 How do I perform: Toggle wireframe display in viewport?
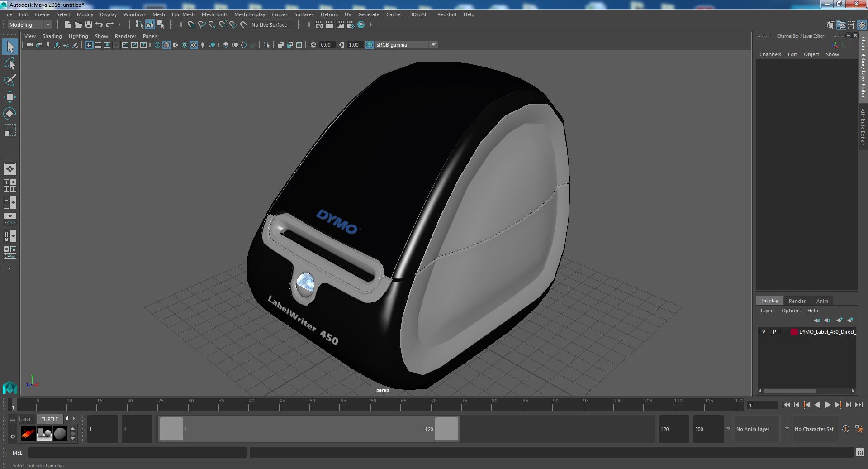click(157, 45)
